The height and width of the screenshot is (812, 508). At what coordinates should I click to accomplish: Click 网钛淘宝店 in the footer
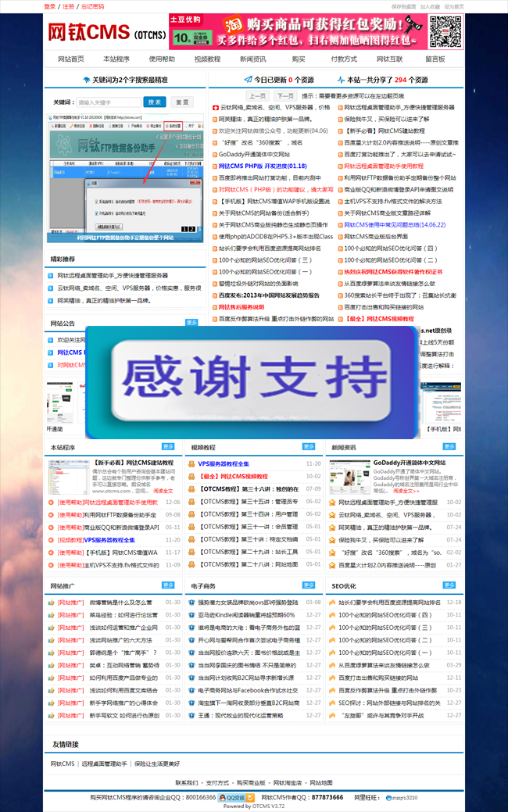288,783
